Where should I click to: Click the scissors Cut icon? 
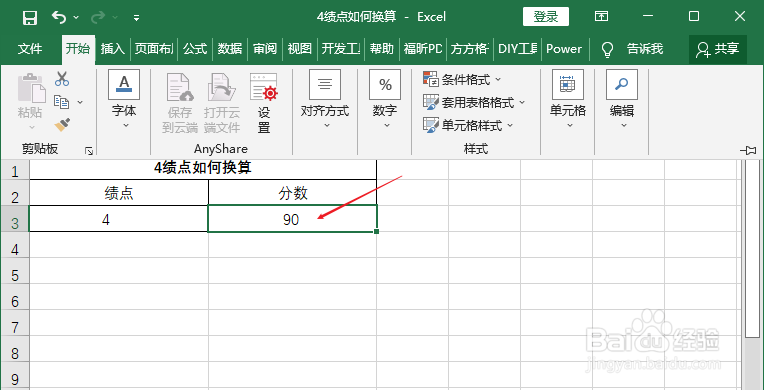click(62, 78)
